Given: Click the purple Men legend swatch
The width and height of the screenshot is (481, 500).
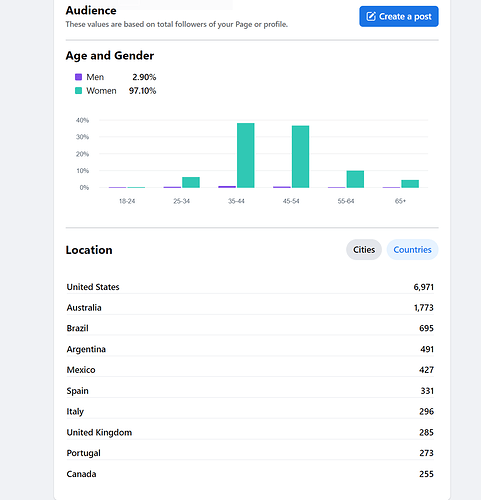Looking at the screenshot, I should tap(78, 77).
